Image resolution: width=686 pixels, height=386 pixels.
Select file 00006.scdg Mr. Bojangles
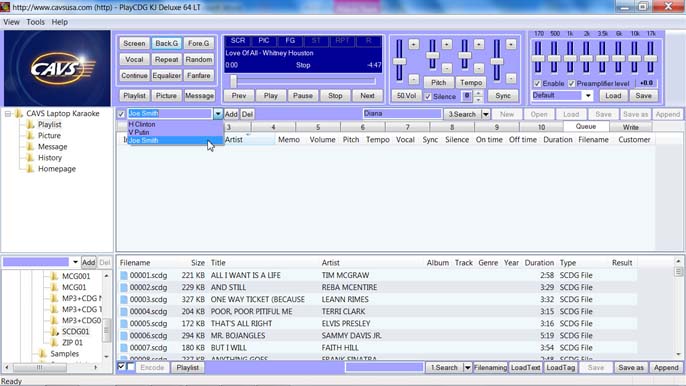148,336
